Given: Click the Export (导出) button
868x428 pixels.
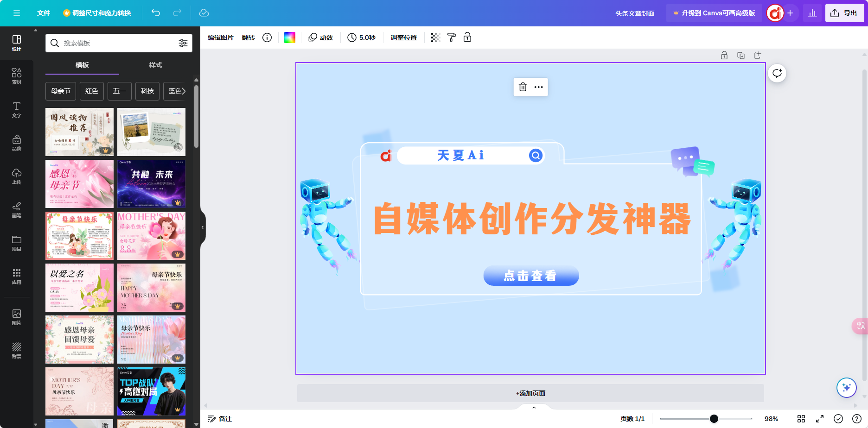Looking at the screenshot, I should pyautogui.click(x=844, y=13).
